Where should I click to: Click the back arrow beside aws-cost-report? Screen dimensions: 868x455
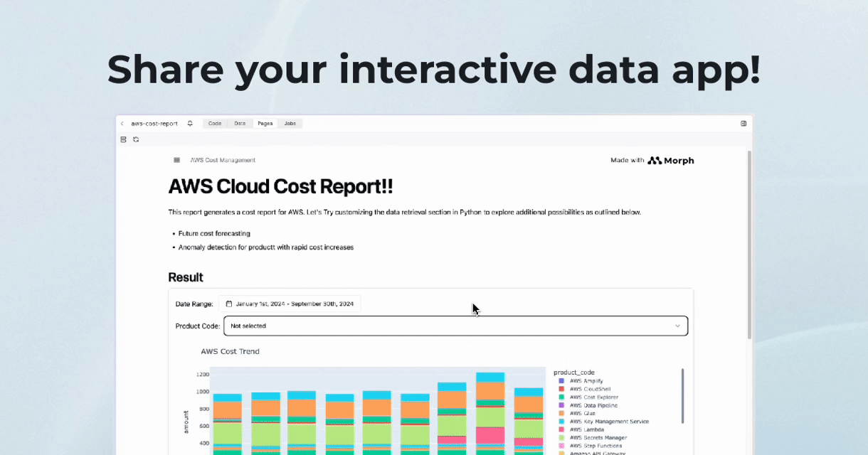tap(122, 124)
